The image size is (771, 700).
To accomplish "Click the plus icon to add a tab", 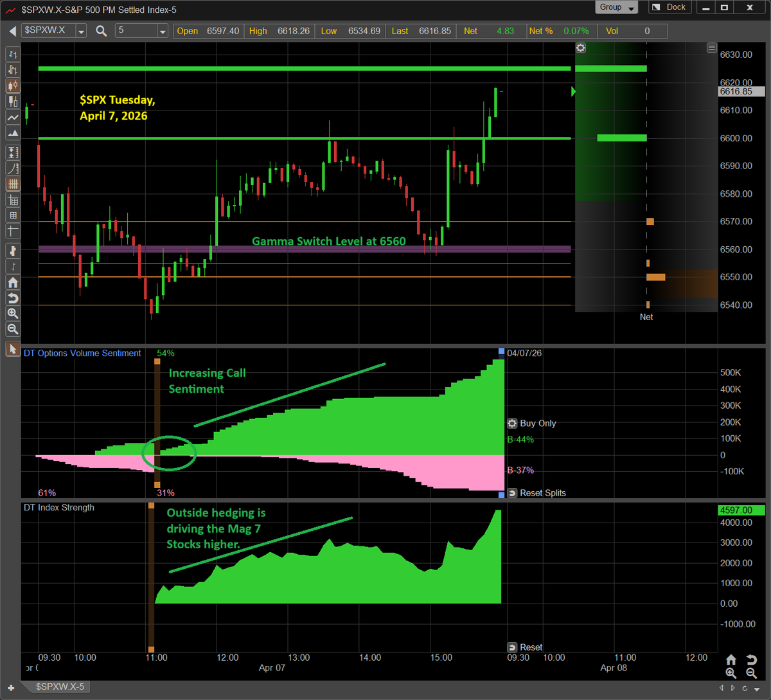I will click(x=12, y=688).
